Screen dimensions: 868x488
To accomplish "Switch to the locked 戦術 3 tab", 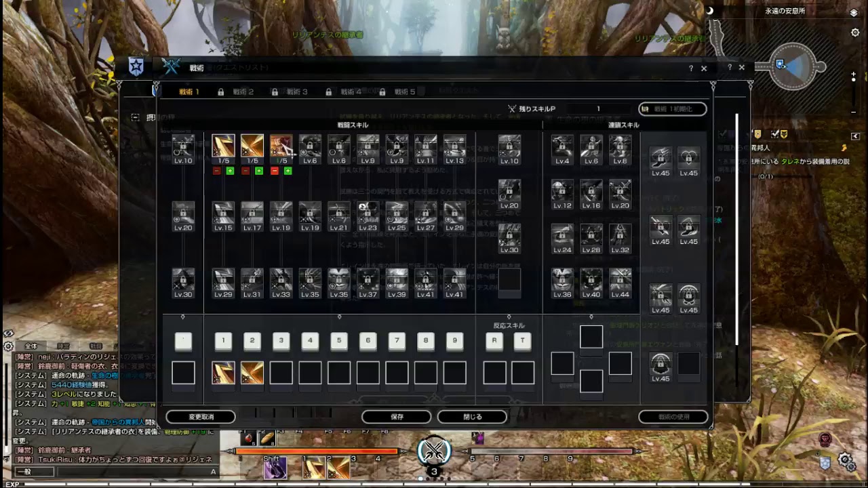I will (297, 91).
